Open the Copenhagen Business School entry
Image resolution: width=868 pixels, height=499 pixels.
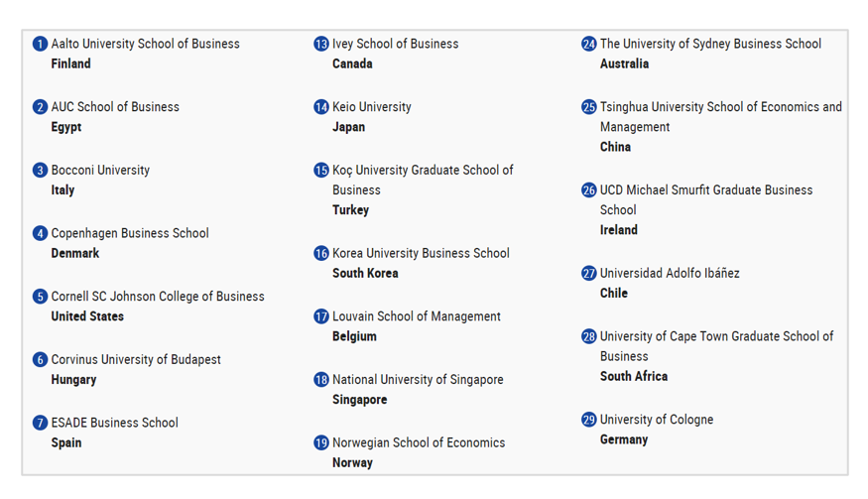130,233
